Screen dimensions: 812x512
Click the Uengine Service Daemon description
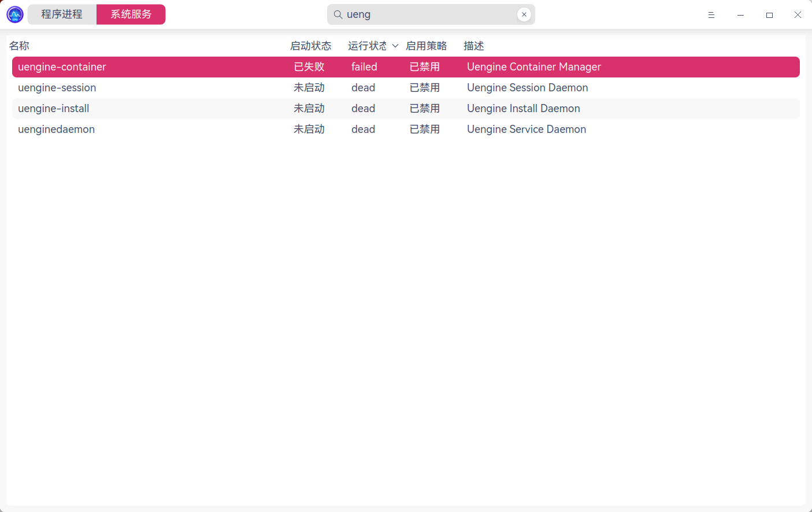[526, 129]
